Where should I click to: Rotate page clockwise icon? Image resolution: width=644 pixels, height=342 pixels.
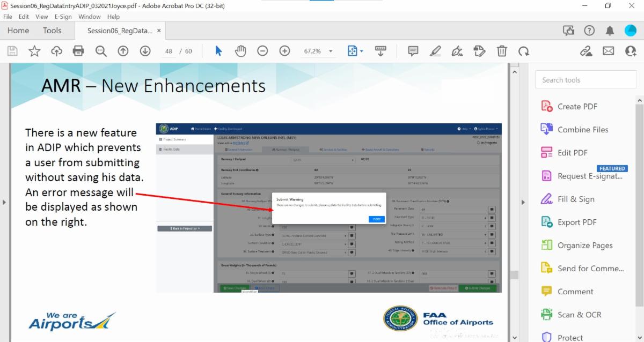coord(524,51)
